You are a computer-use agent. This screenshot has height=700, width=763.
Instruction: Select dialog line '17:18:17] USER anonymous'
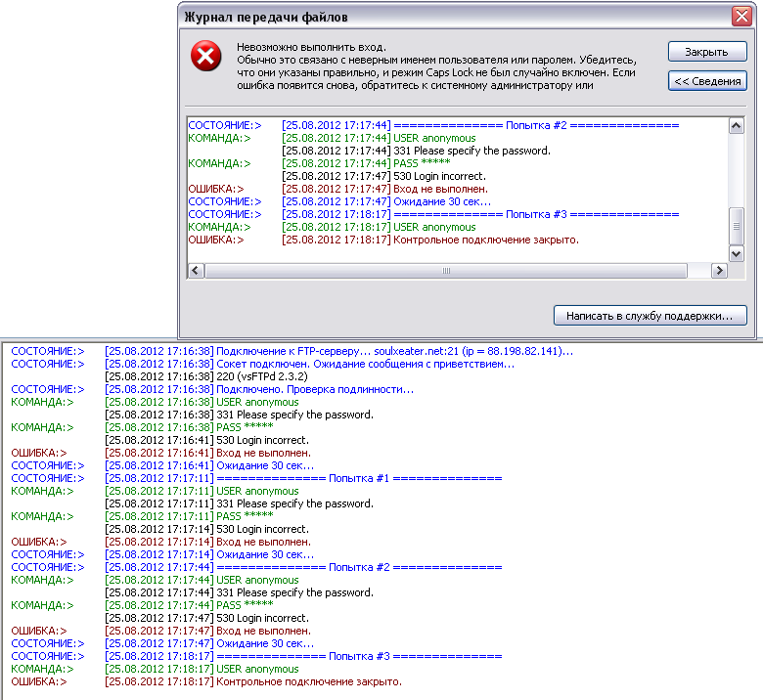[x=332, y=227]
